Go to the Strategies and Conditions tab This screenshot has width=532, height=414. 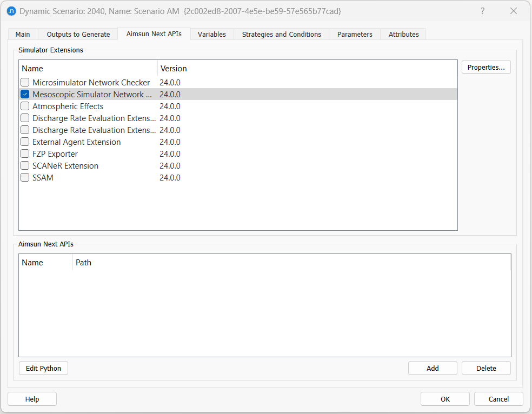[x=281, y=34]
